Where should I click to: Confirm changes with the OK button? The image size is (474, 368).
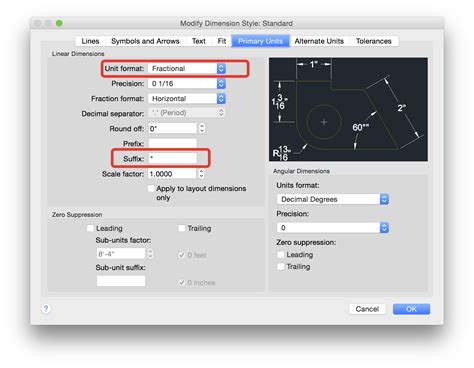click(411, 309)
